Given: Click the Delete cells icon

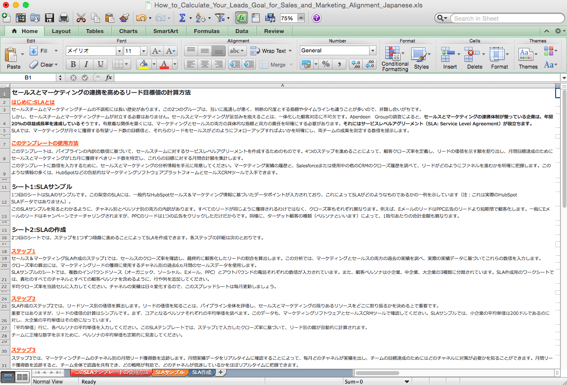Looking at the screenshot, I should click(472, 55).
